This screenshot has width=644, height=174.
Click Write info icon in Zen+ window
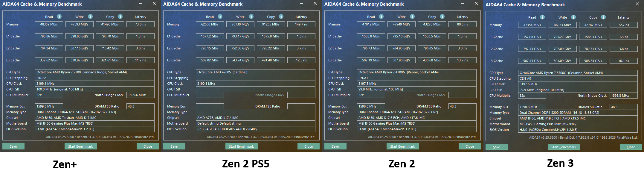click(90, 16)
